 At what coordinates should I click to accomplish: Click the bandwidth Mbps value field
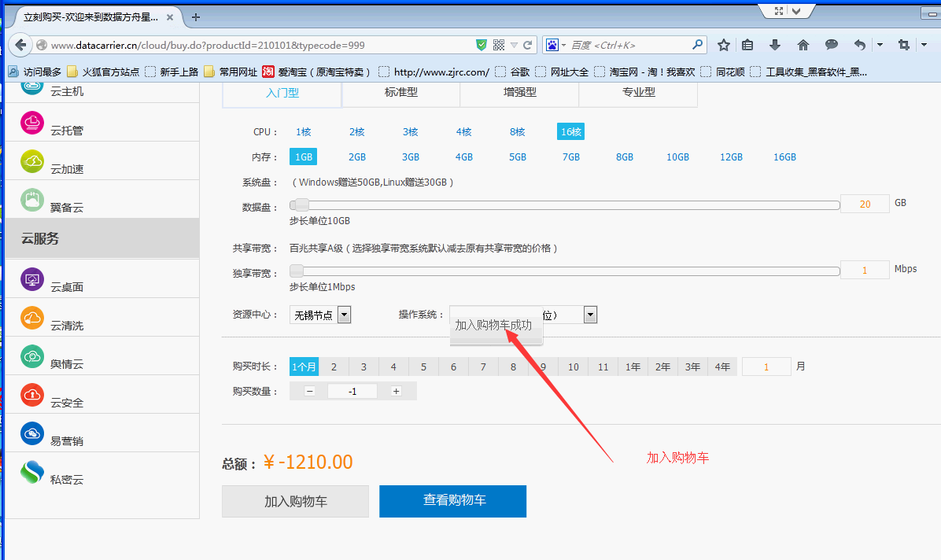pos(865,270)
